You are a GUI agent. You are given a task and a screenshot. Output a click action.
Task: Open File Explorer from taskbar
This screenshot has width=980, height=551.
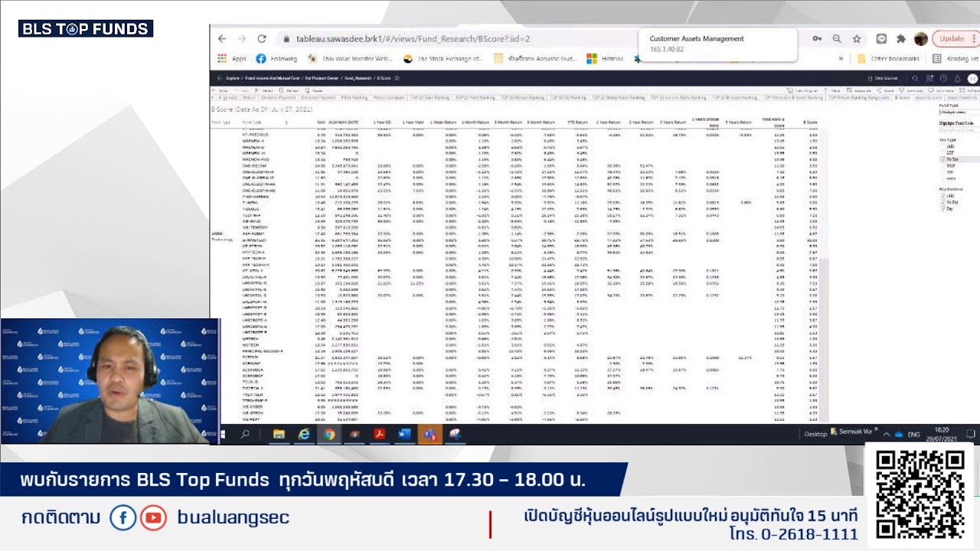[279, 434]
